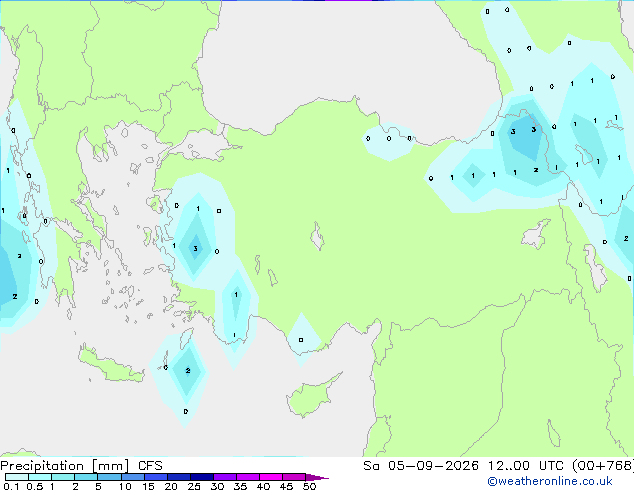Click the "Precipitation [mm]" title text
This screenshot has width=634, height=490.
[65, 466]
